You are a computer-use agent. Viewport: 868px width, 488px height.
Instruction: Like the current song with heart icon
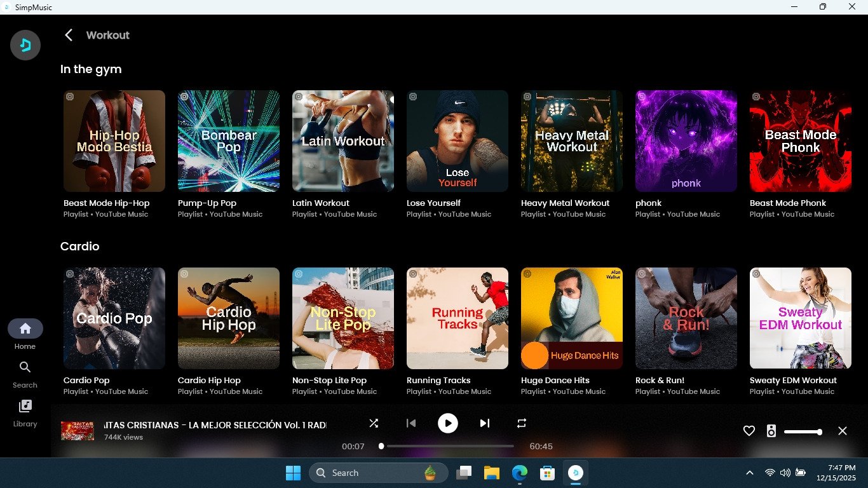point(749,431)
